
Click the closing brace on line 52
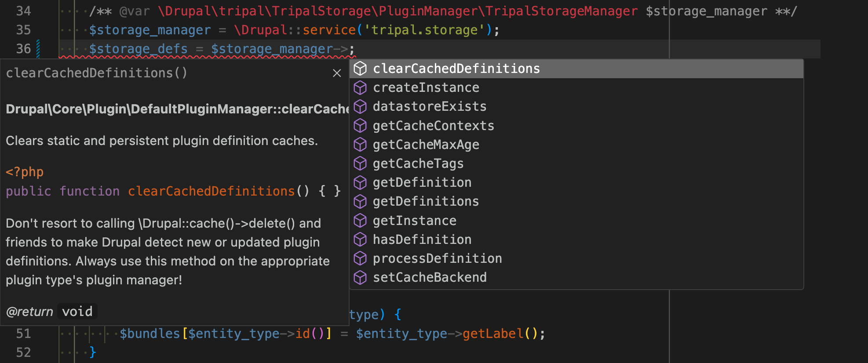(93, 352)
